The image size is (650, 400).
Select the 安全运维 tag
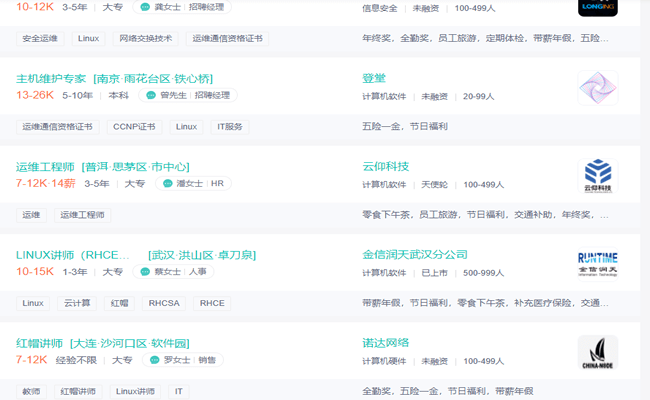tap(40, 39)
